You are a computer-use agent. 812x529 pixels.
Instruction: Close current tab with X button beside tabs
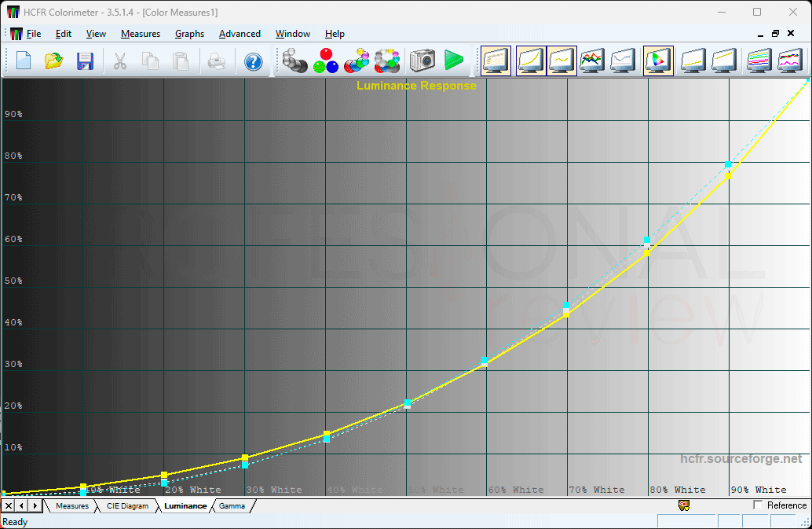coord(9,505)
